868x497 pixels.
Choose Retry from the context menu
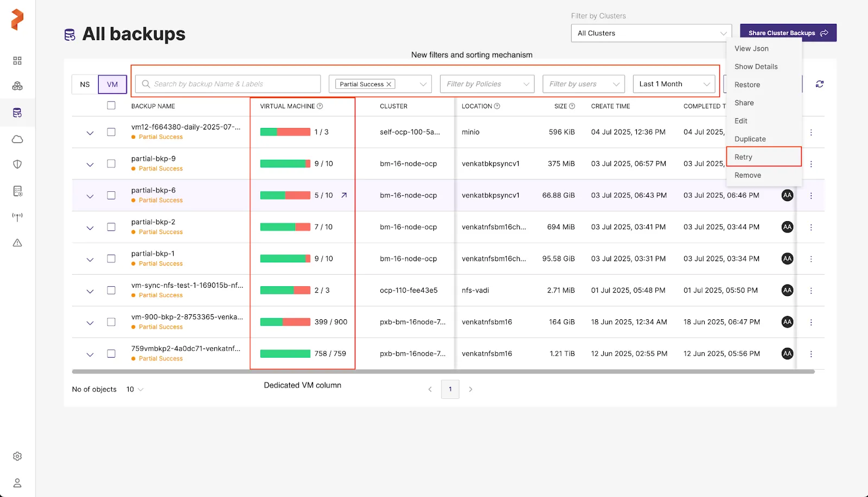(743, 157)
